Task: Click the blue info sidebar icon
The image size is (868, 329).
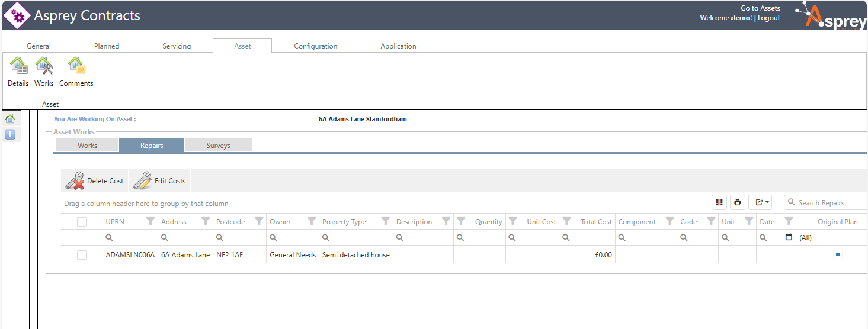Action: click(x=10, y=134)
